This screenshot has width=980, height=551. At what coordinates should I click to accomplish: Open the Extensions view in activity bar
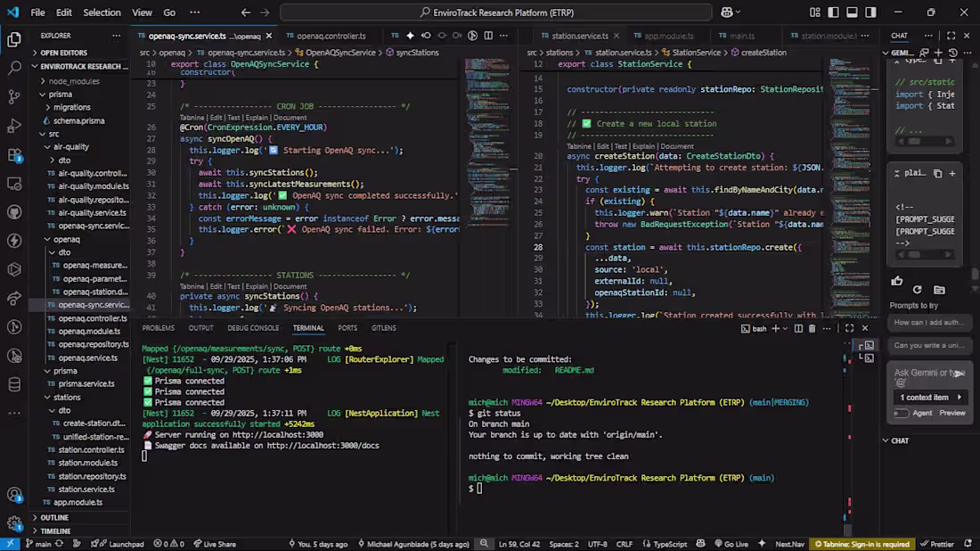tap(13, 154)
